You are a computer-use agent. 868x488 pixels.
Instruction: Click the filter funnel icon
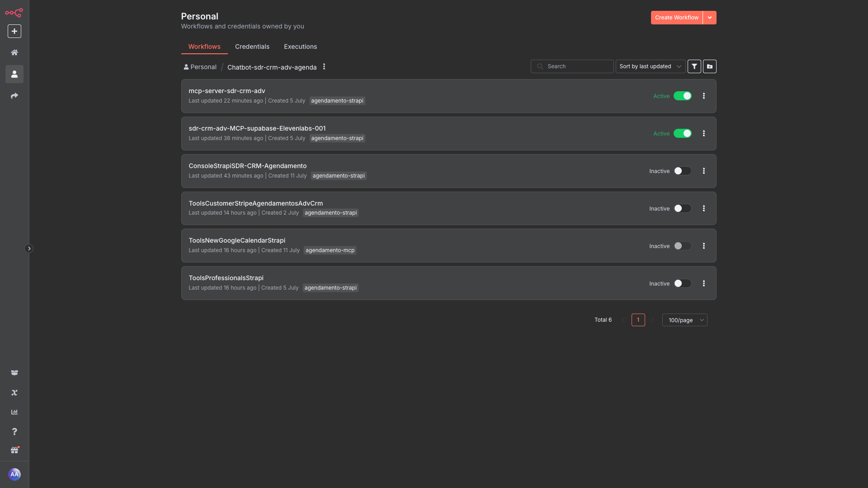pos(694,66)
